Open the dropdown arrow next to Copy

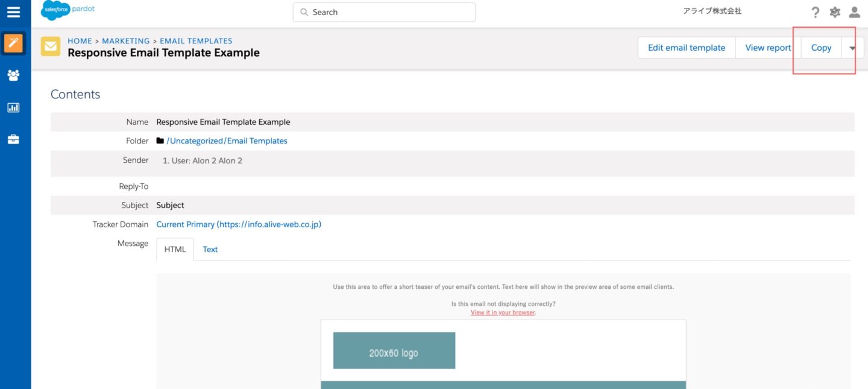click(852, 47)
